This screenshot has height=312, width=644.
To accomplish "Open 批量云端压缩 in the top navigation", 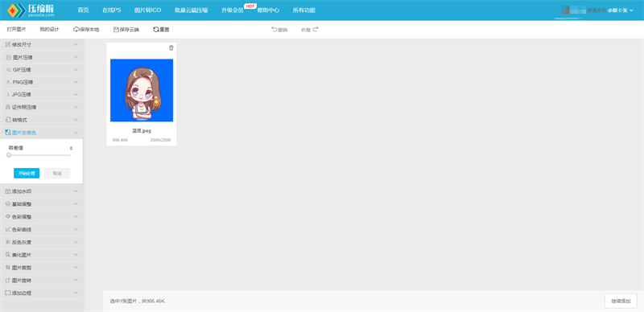I will click(x=191, y=10).
